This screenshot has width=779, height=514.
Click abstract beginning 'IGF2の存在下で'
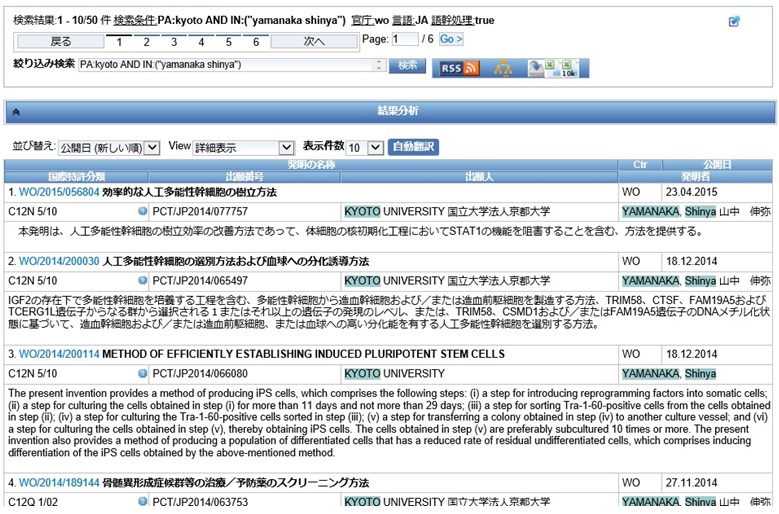click(389, 312)
